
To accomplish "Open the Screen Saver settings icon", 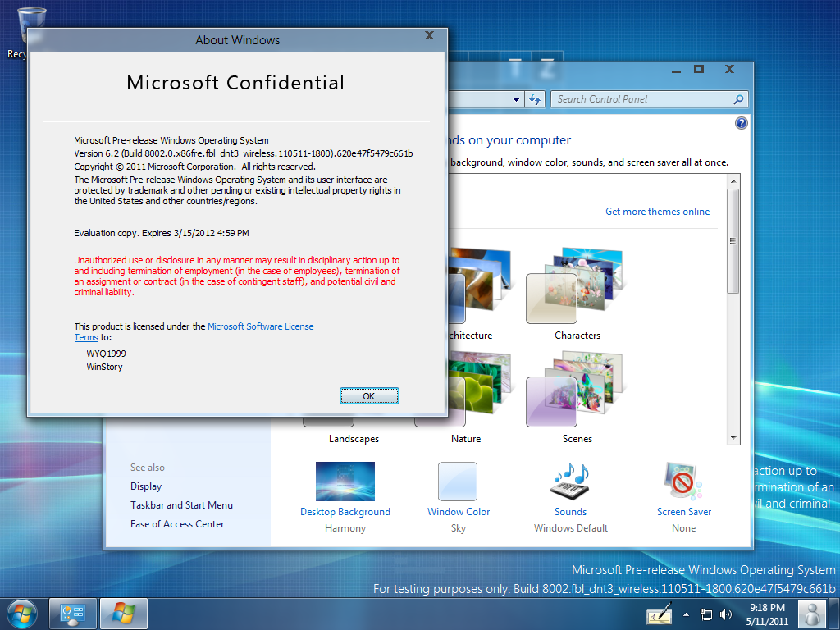I will pos(683,482).
